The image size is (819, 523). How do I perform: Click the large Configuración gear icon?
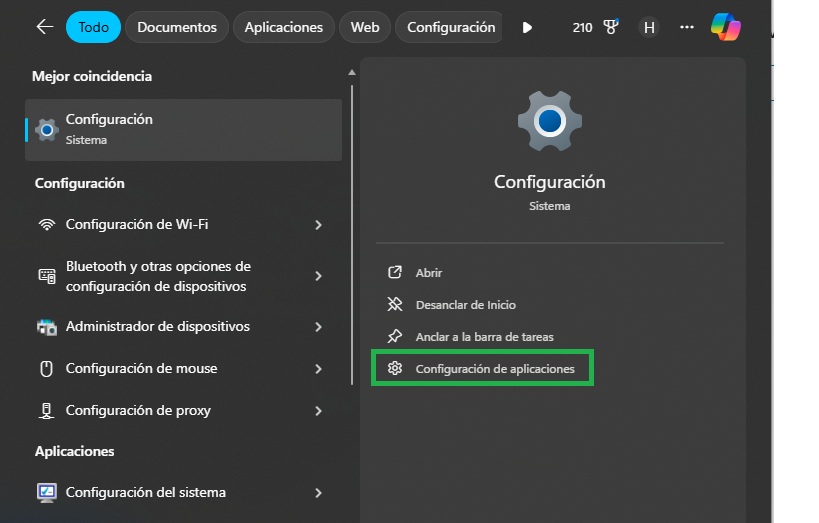[549, 121]
